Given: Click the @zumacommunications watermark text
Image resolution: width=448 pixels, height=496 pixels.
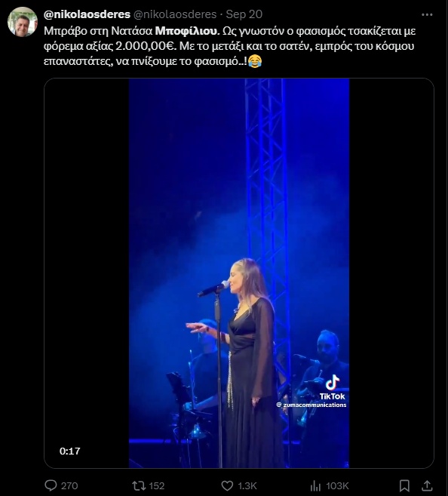Looking at the screenshot, I should point(311,405).
